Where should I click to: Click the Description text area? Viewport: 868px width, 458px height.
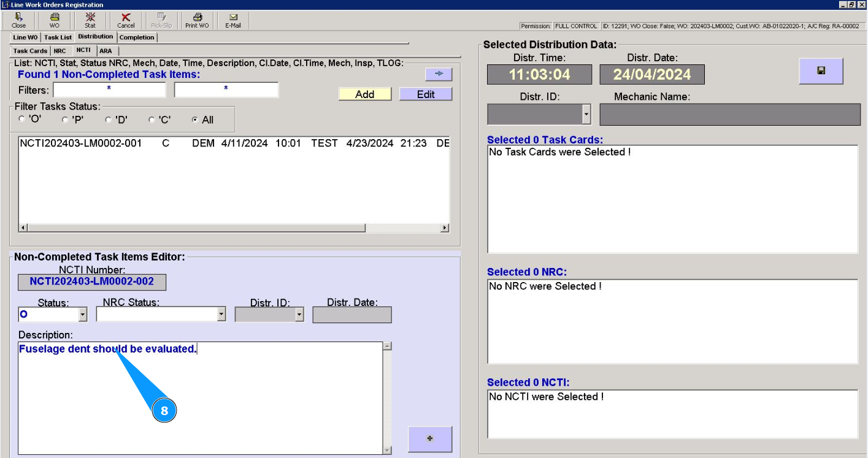click(x=200, y=398)
